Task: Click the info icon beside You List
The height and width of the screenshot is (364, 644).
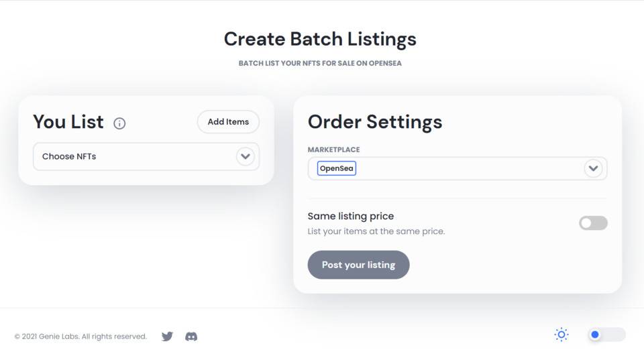Action: pyautogui.click(x=119, y=123)
